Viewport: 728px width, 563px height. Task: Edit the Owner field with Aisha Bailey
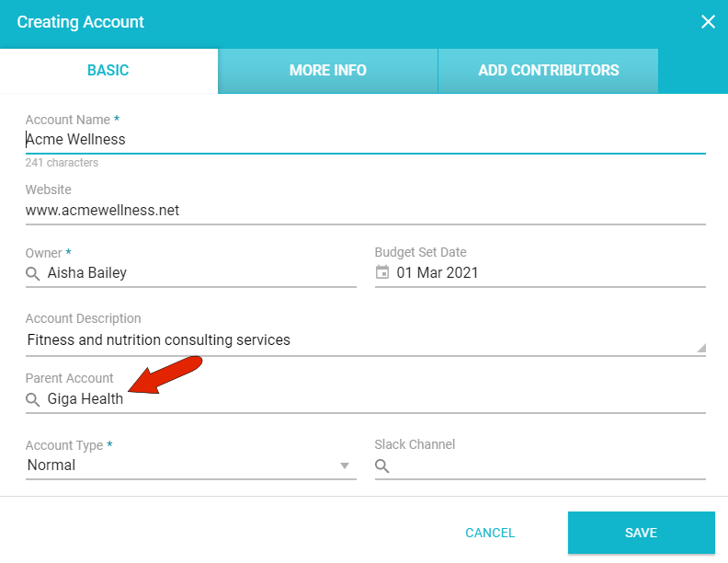coord(199,272)
